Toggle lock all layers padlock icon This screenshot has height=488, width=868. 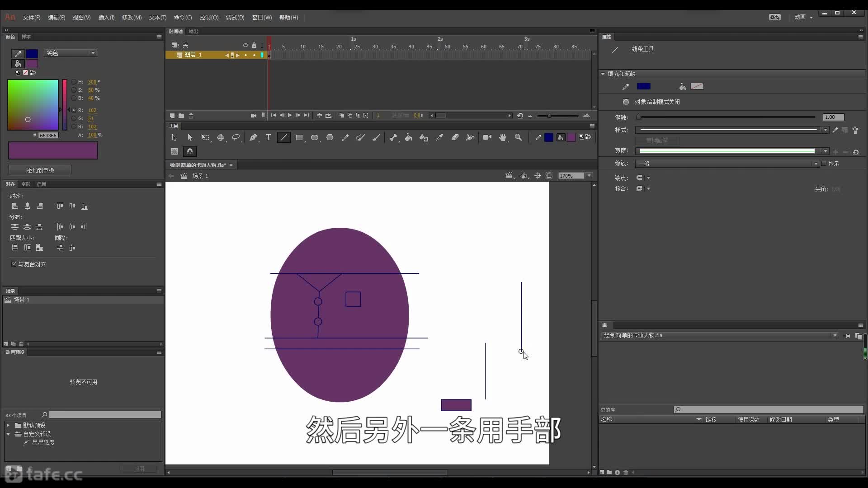coord(254,45)
